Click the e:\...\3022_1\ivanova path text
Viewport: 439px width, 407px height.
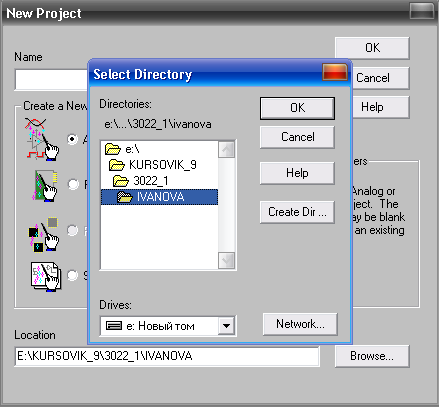[158, 124]
